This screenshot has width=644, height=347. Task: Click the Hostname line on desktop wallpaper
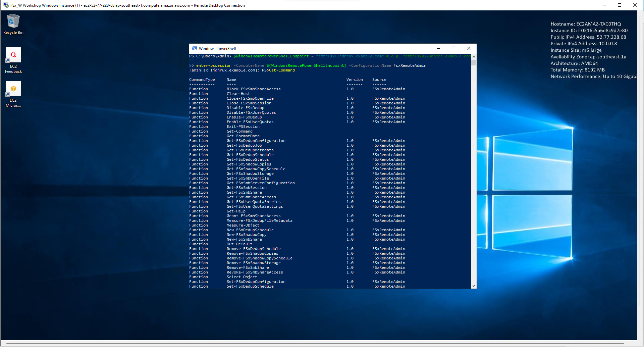tap(586, 24)
